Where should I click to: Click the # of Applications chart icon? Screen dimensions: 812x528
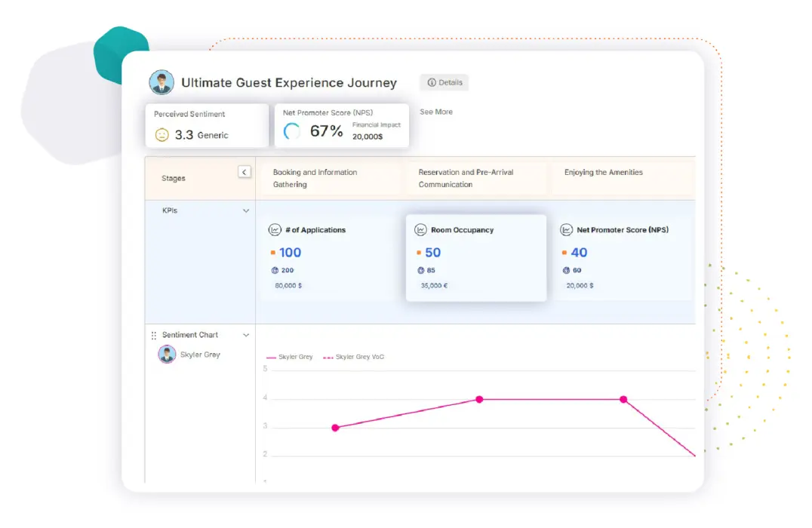click(274, 229)
